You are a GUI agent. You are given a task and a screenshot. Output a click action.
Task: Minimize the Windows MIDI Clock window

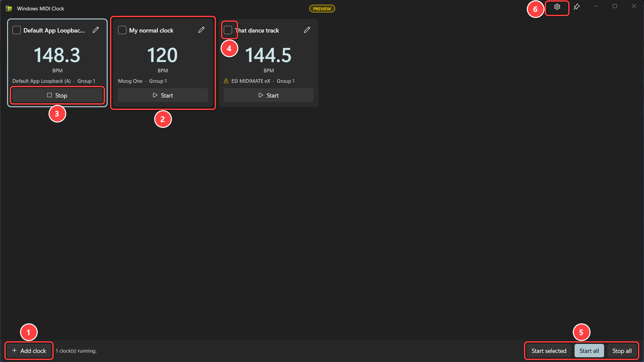click(x=596, y=6)
